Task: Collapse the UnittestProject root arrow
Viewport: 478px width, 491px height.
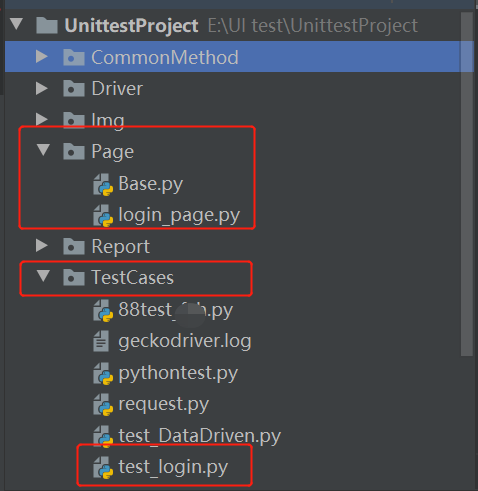Action: tap(16, 24)
